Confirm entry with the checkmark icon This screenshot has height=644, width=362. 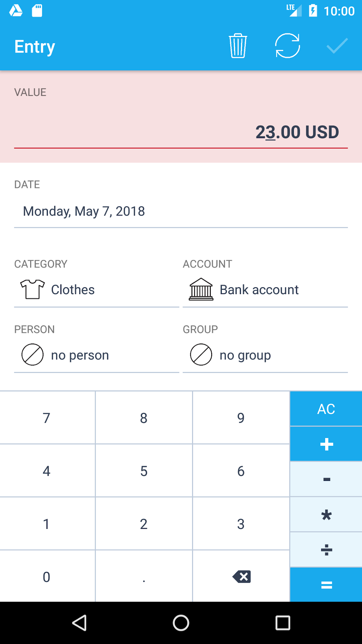coord(337,46)
